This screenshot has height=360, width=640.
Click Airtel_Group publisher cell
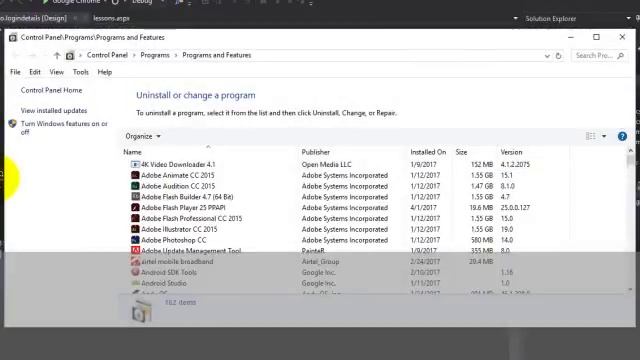320,262
